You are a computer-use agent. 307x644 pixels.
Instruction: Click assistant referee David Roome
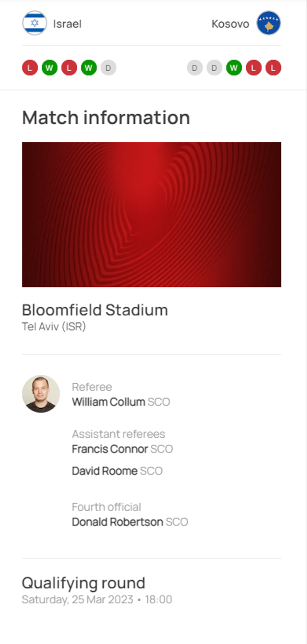105,471
